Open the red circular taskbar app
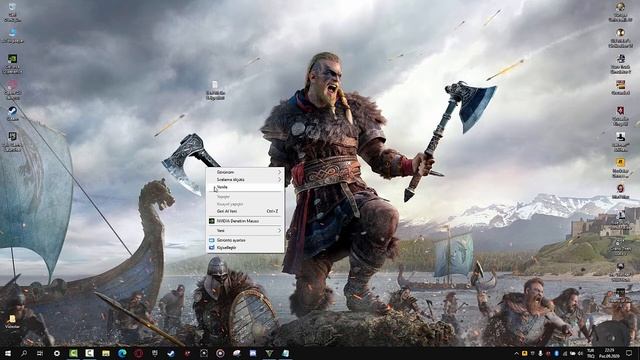This screenshot has width=640, height=360. point(138,353)
